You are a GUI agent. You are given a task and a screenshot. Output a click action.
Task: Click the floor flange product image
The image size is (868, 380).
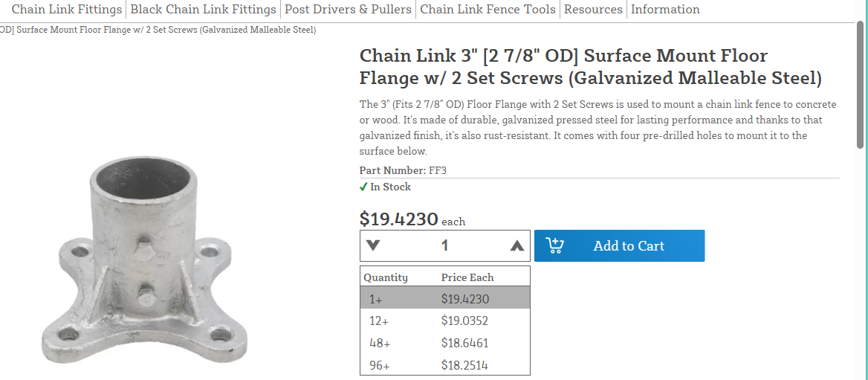click(x=144, y=260)
